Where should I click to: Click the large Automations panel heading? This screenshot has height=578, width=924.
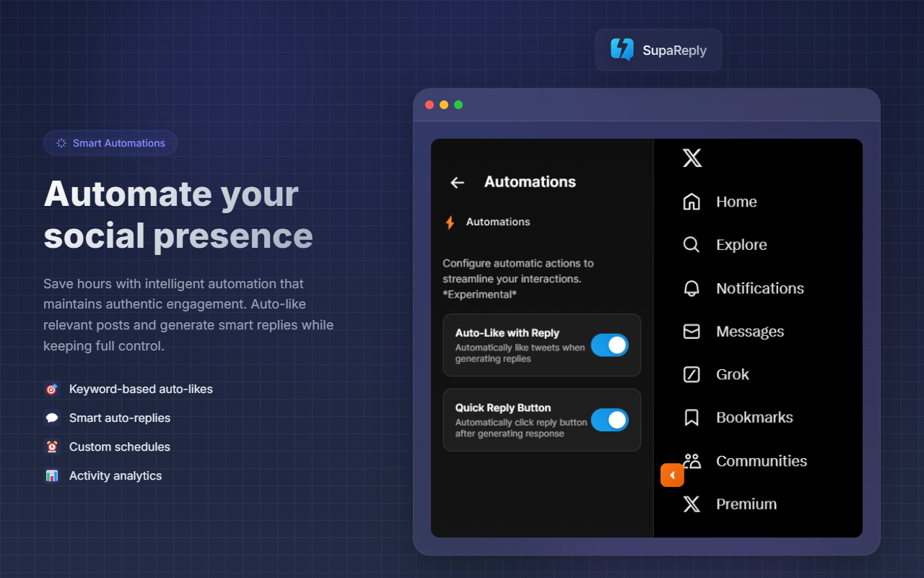530,182
